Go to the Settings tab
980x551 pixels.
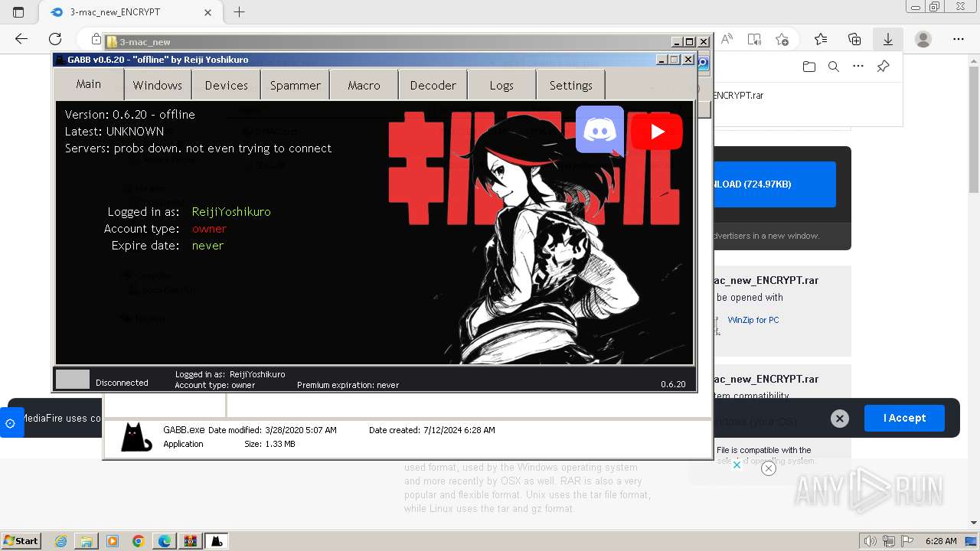click(x=570, y=85)
